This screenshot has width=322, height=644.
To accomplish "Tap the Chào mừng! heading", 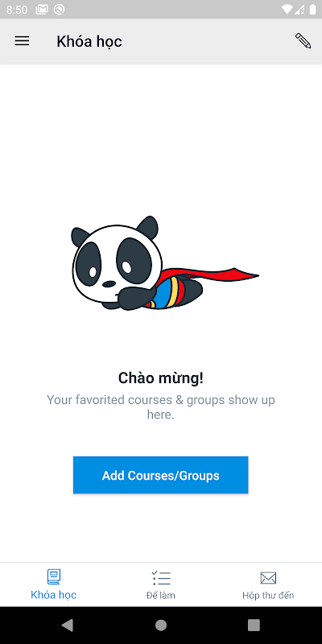I will 160,378.
